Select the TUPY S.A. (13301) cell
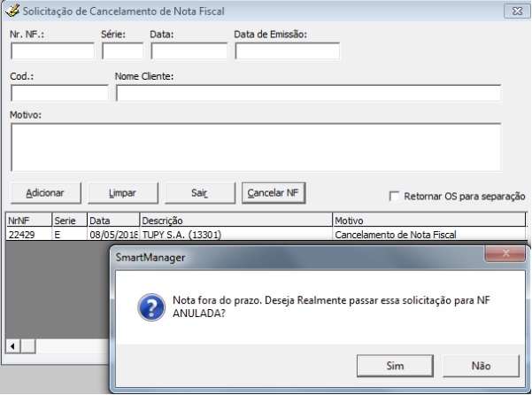Viewport: 532px width, 395px height. point(236,235)
